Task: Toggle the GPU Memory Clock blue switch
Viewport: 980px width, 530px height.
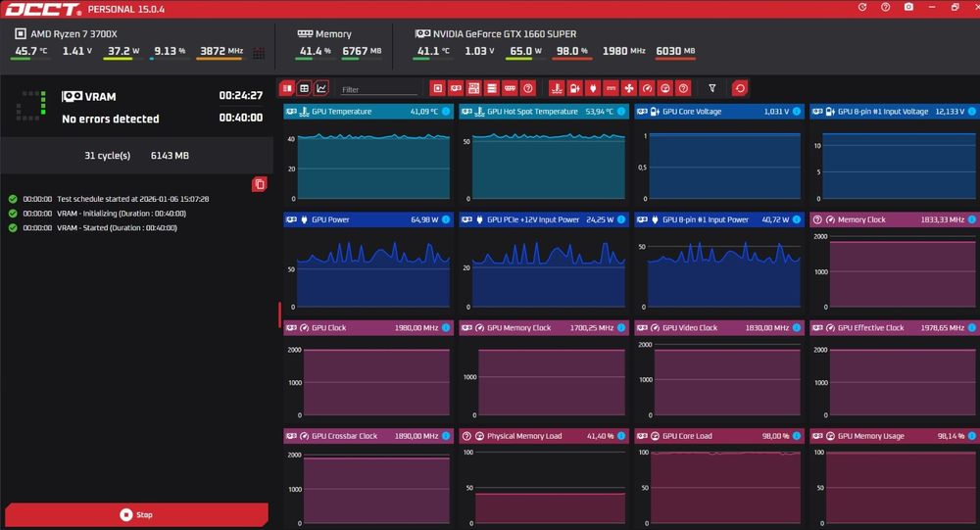Action: pyautogui.click(x=621, y=327)
